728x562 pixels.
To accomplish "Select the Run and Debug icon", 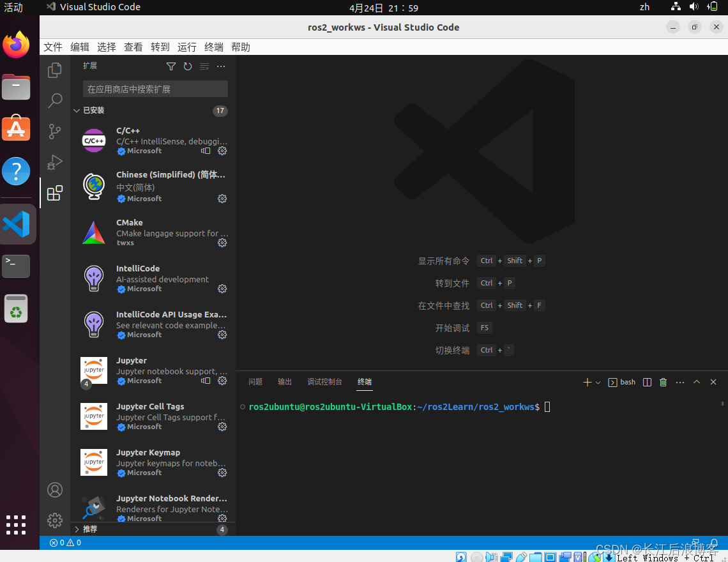I will pyautogui.click(x=54, y=162).
